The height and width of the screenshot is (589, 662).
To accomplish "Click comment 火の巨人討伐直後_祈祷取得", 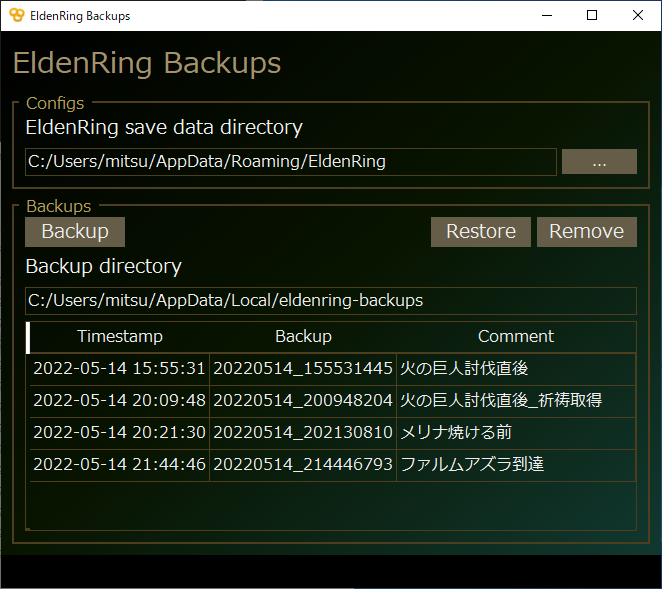I will point(516,400).
